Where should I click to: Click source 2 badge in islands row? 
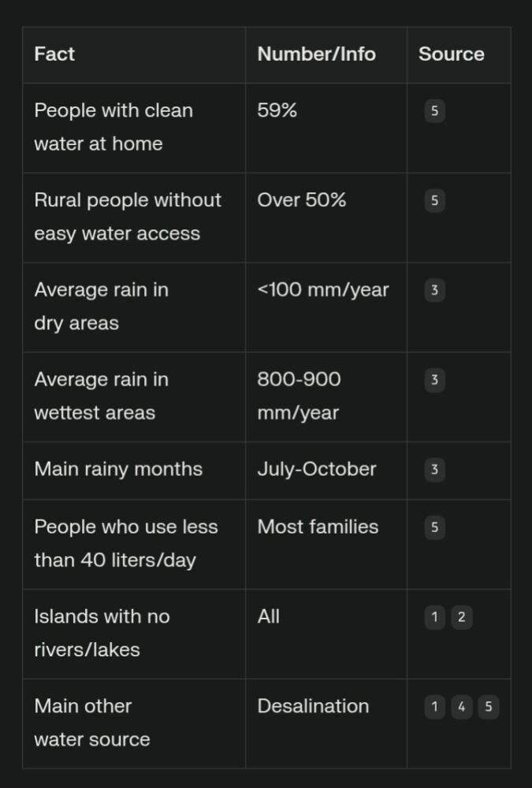461,618
